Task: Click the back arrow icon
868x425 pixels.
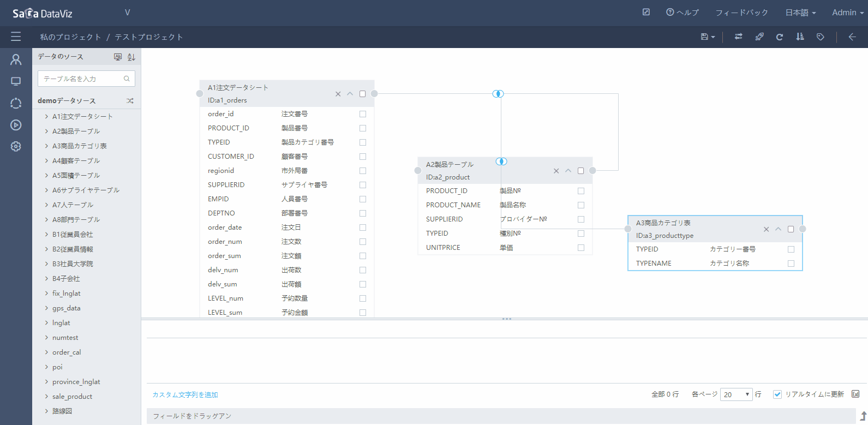Action: pyautogui.click(x=852, y=37)
